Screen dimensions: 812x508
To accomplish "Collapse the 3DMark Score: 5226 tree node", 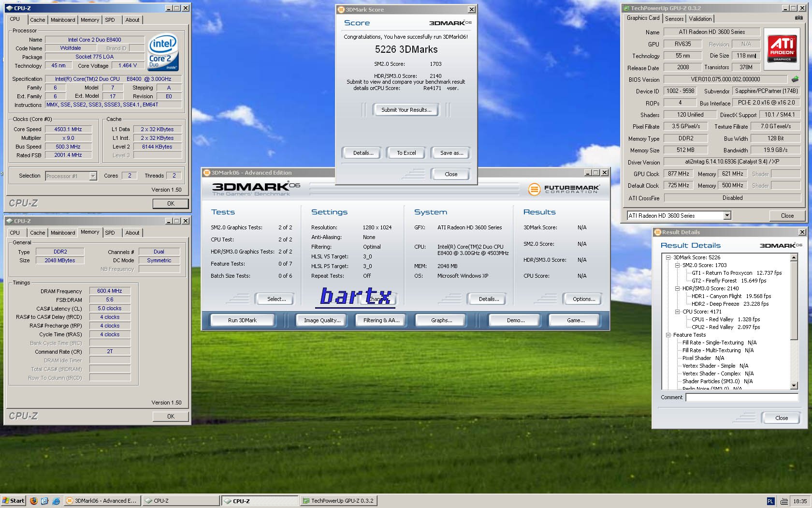I will coord(668,257).
